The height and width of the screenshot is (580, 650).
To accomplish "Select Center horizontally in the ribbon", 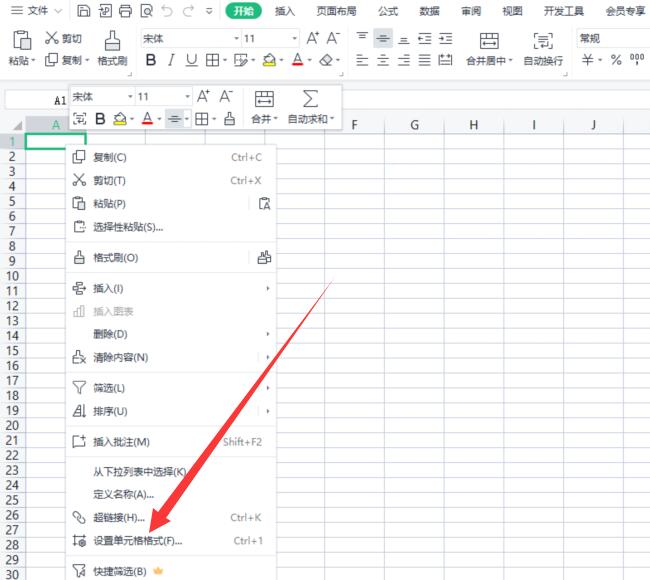I will pyautogui.click(x=383, y=61).
